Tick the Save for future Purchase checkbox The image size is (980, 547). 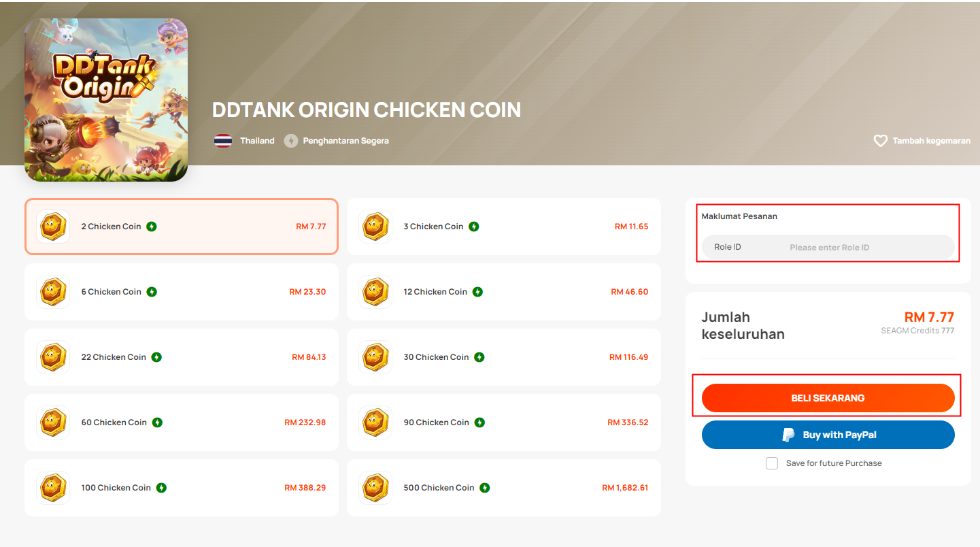pyautogui.click(x=772, y=463)
